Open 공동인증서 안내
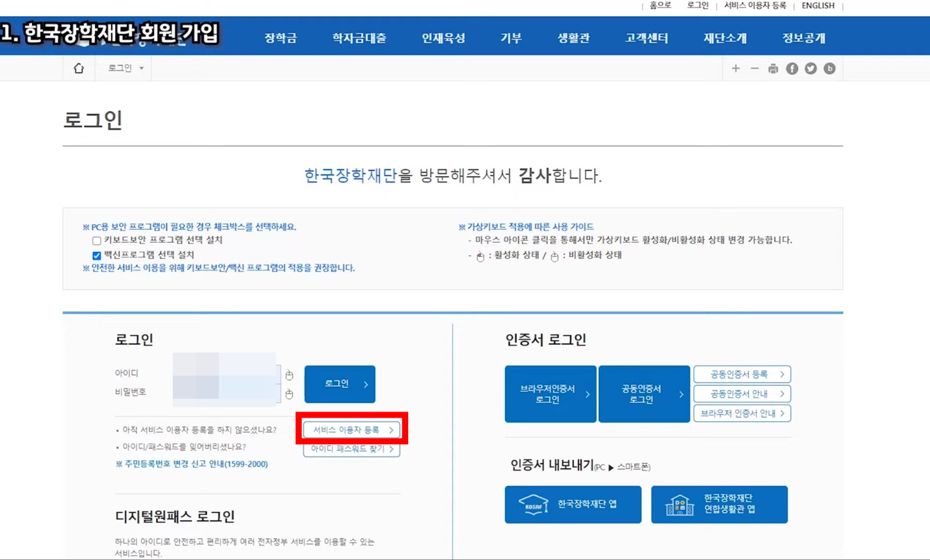The image size is (930, 560). [x=742, y=393]
